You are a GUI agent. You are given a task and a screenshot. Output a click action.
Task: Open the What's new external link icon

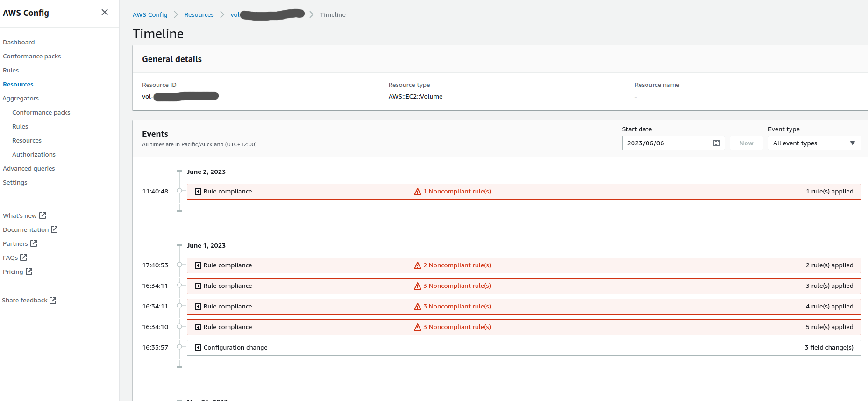pyautogui.click(x=43, y=215)
